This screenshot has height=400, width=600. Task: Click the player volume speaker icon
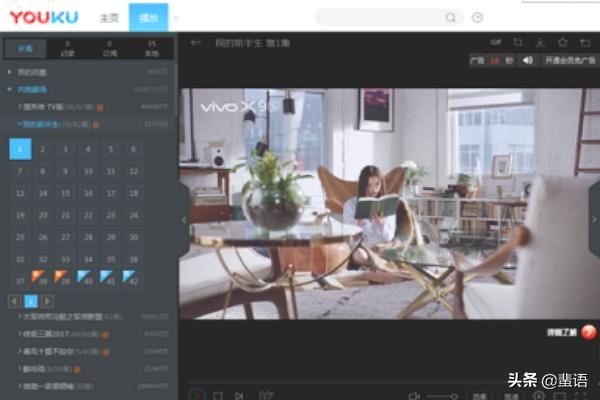click(414, 396)
